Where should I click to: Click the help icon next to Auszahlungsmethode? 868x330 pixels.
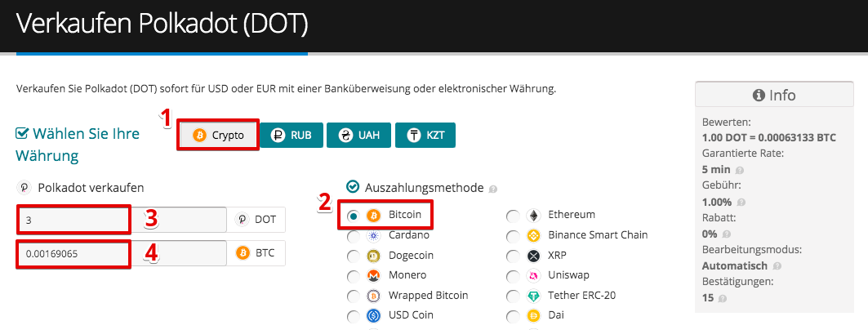(493, 190)
